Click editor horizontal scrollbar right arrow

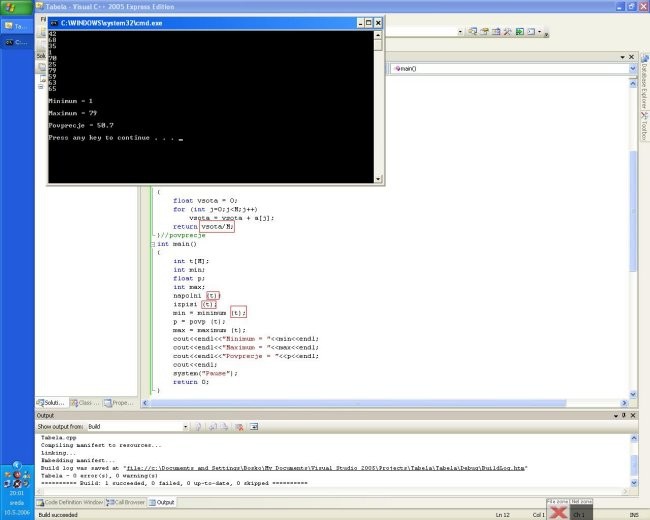click(624, 403)
